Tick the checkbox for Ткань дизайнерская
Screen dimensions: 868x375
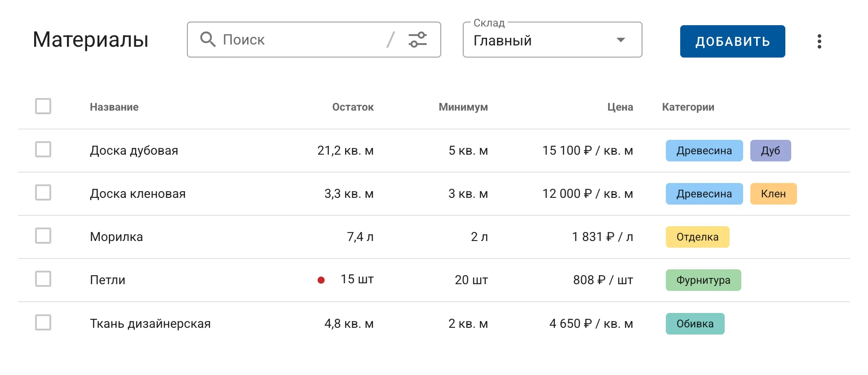point(43,323)
